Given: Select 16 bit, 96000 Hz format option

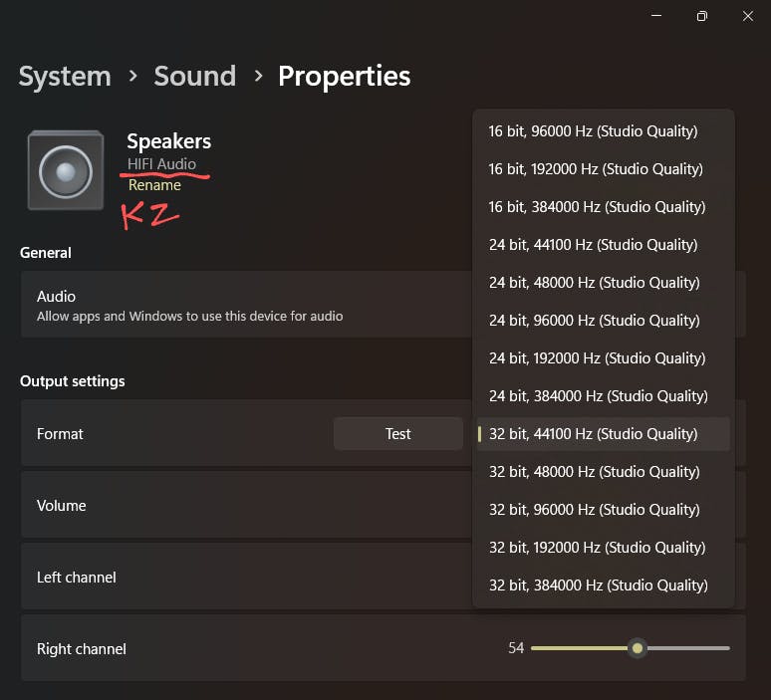Looking at the screenshot, I should pos(593,131).
